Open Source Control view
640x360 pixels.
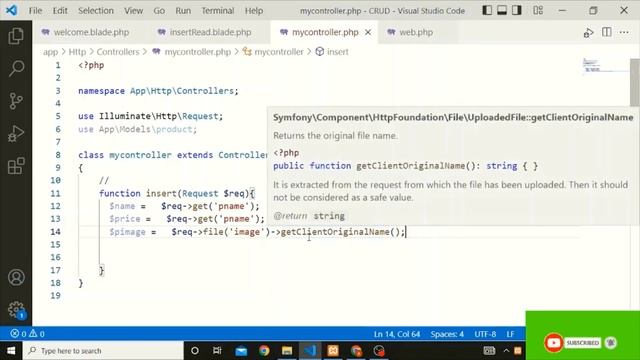16,101
